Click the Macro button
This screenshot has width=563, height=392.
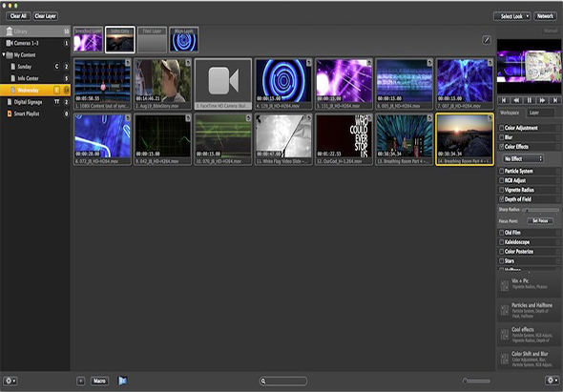pyautogui.click(x=99, y=382)
